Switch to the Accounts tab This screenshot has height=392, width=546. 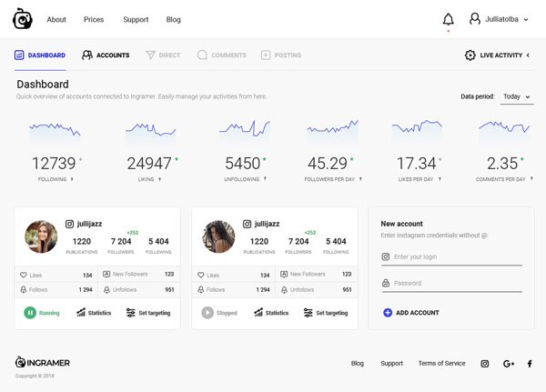106,55
